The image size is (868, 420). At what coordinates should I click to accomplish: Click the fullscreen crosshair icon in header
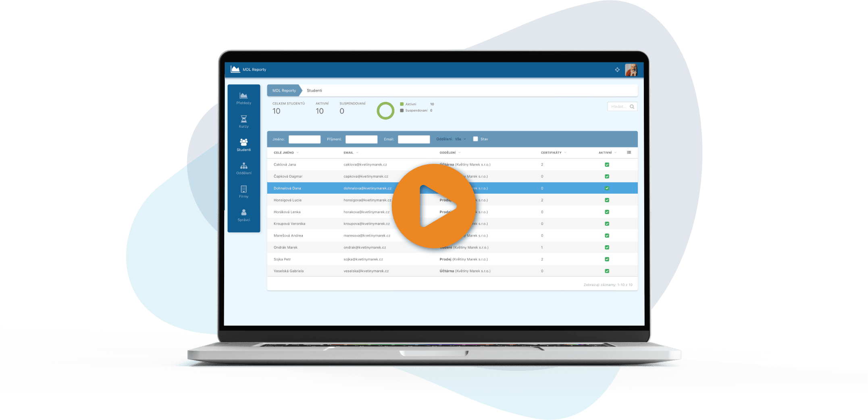tap(617, 70)
